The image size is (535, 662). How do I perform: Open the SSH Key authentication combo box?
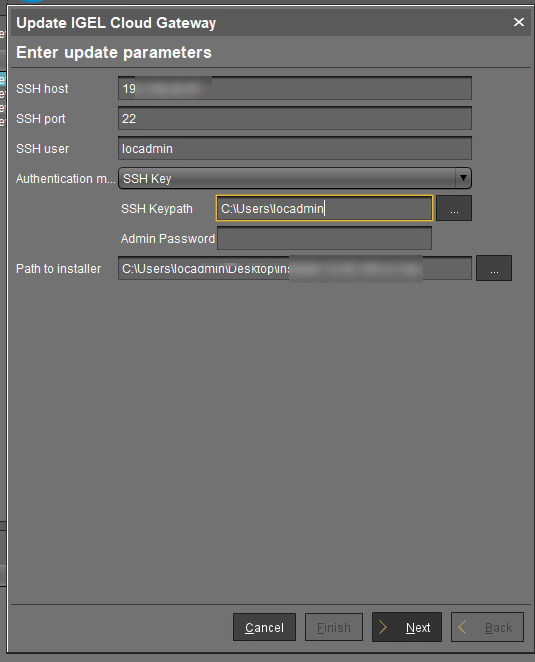click(295, 178)
